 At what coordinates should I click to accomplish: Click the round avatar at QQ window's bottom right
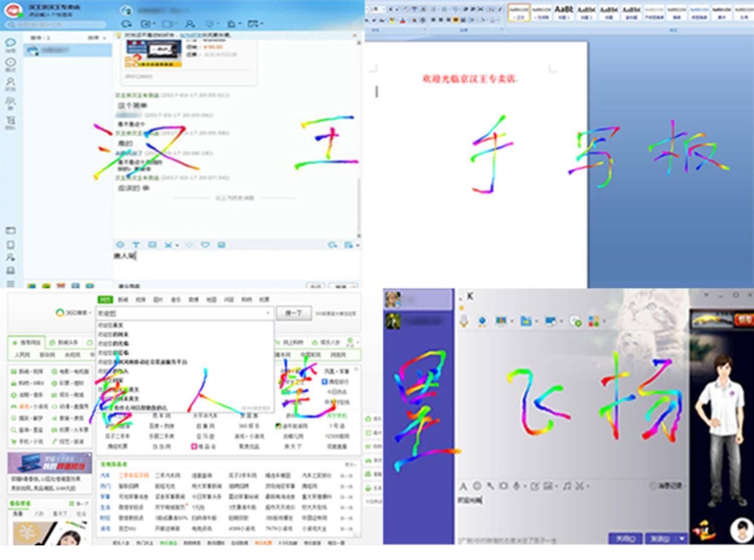pyautogui.click(x=741, y=529)
